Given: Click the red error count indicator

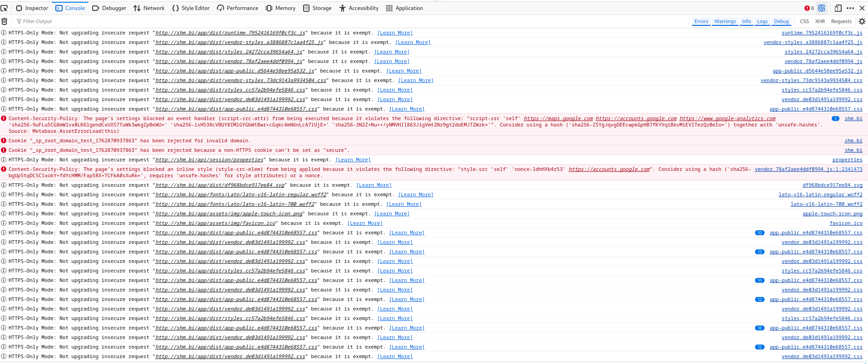Looking at the screenshot, I should [809, 8].
